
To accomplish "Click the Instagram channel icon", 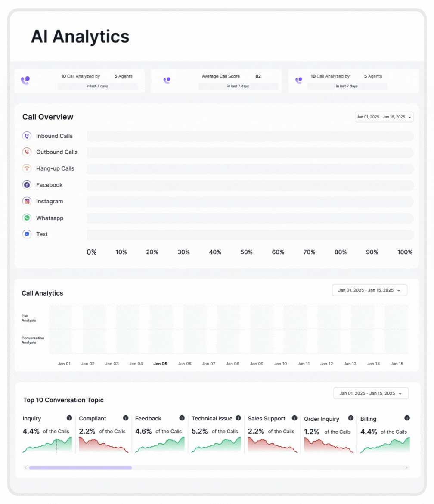I will 27,201.
